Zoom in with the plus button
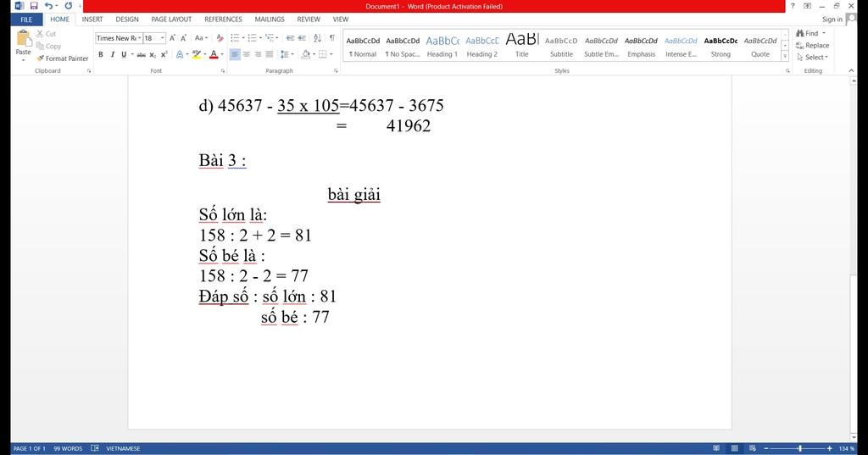 [x=829, y=448]
